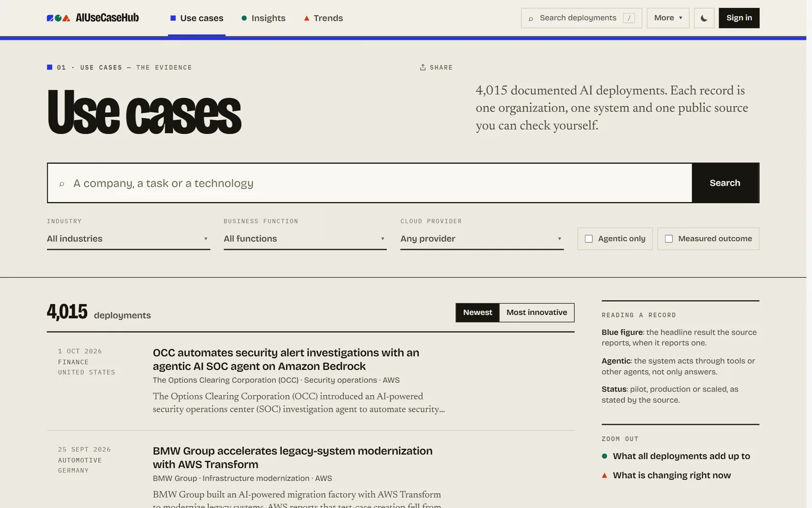This screenshot has height=508, width=812.
Task: Sort deployments by Newest
Action: (x=478, y=312)
